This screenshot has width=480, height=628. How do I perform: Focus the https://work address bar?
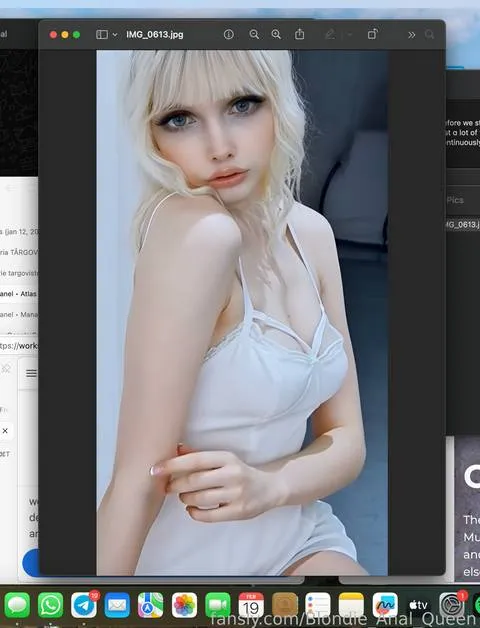tap(19, 346)
